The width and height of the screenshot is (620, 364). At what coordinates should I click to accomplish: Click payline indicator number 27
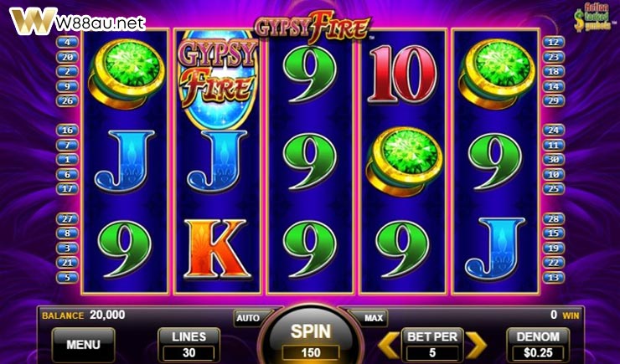click(x=67, y=218)
